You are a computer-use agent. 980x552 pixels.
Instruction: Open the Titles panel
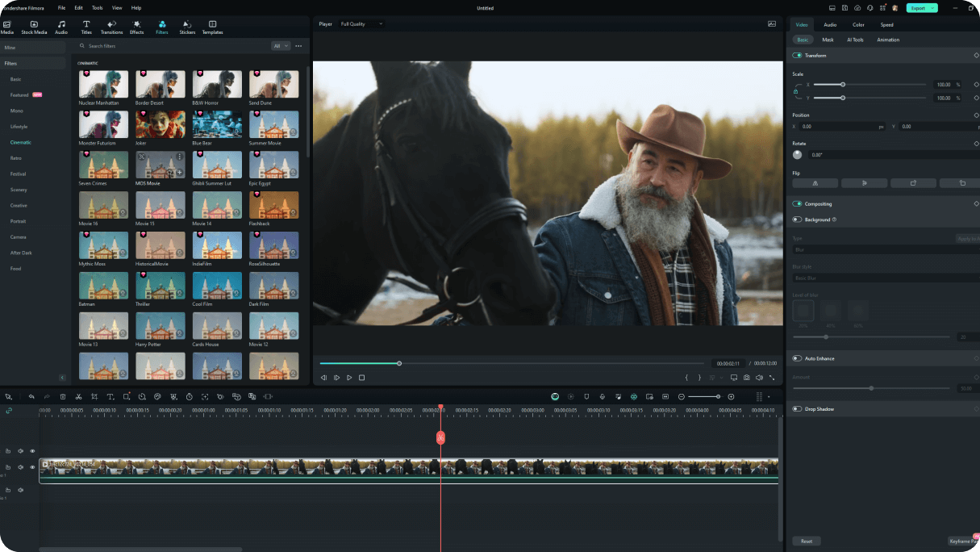(86, 27)
